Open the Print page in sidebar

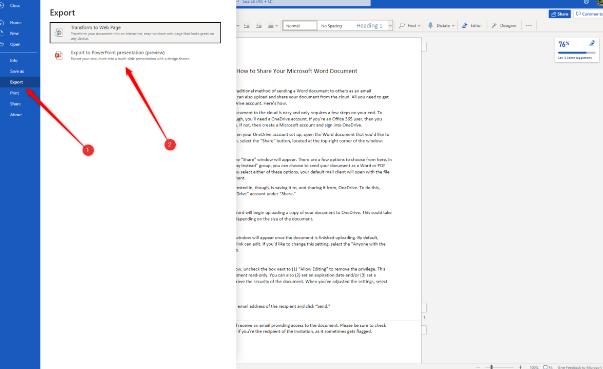(x=15, y=93)
